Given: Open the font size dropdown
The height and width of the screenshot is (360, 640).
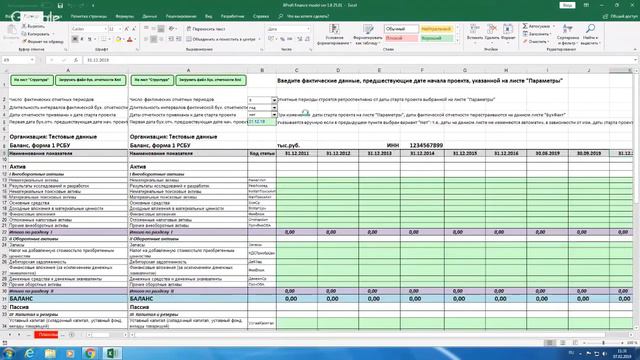Looking at the screenshot, I should coord(120,29).
